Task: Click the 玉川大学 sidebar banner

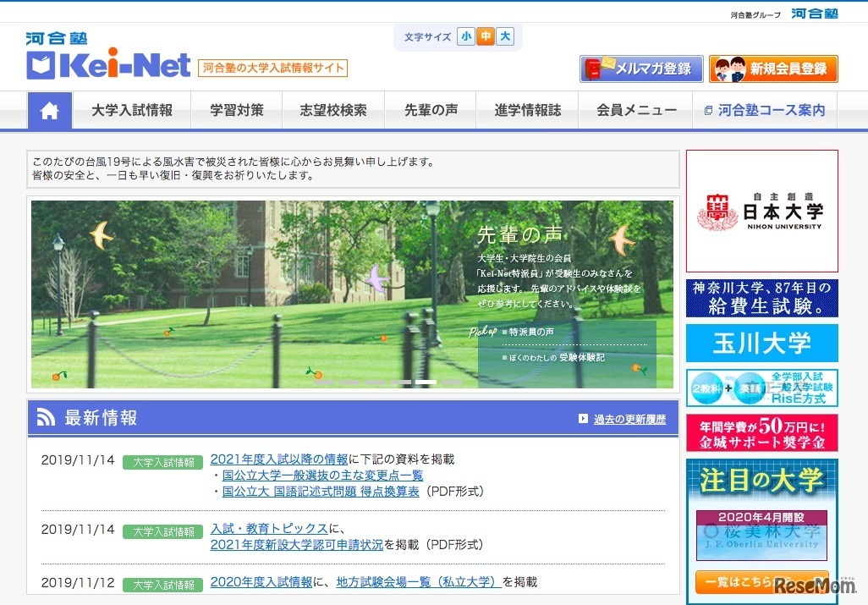Action: click(x=761, y=342)
